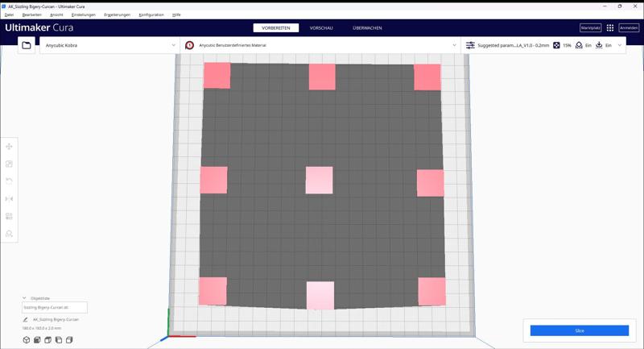Switch to the right side view cube

(x=69, y=340)
